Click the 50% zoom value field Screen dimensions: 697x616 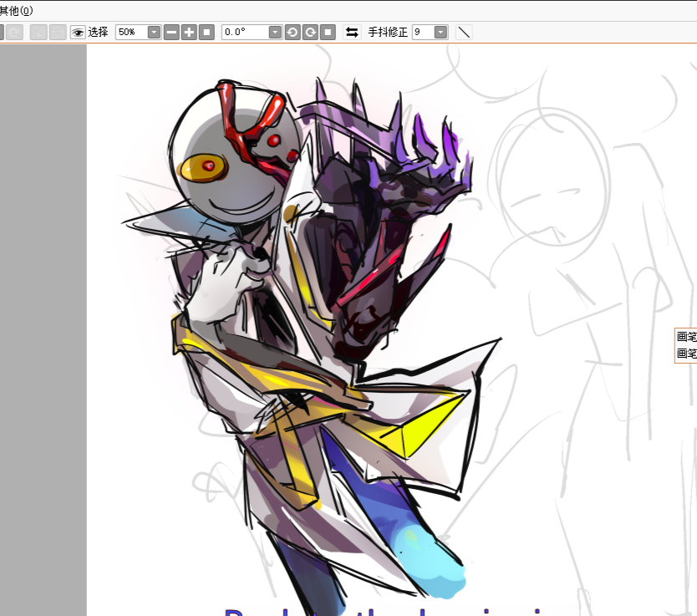(x=131, y=32)
